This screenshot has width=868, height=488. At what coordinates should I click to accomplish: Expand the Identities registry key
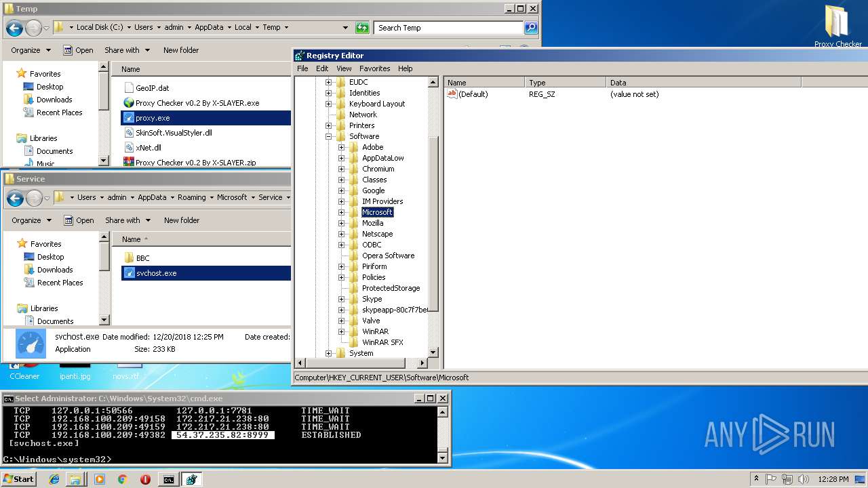click(329, 93)
